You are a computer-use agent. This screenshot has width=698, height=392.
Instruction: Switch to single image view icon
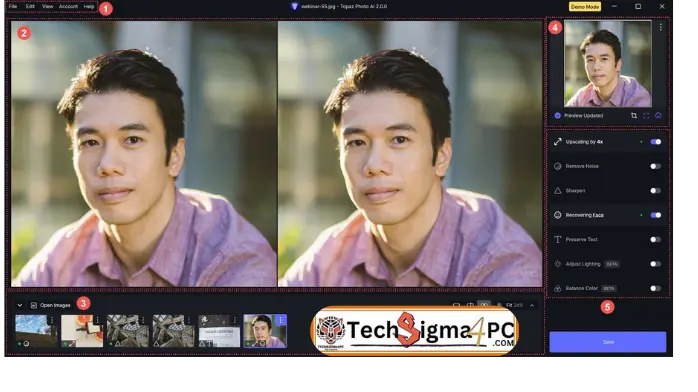[x=456, y=305]
